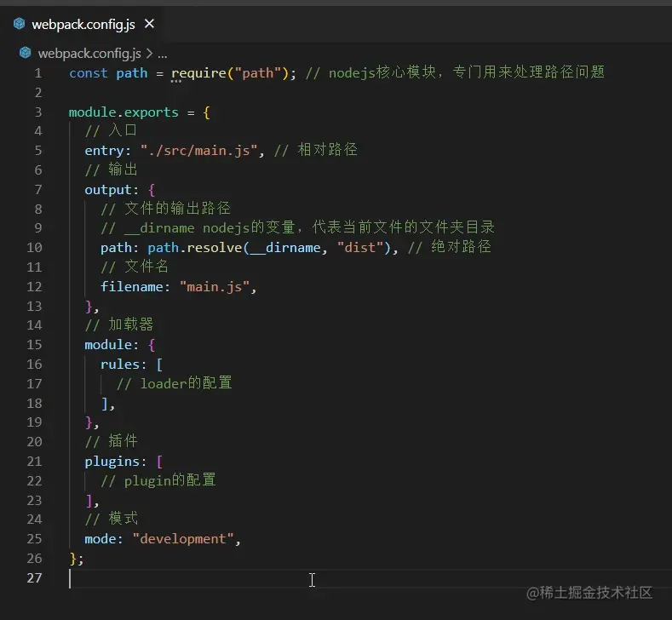Expand the breadcrumb ellipsis symbol list
This screenshot has height=620, width=672.
point(163,54)
